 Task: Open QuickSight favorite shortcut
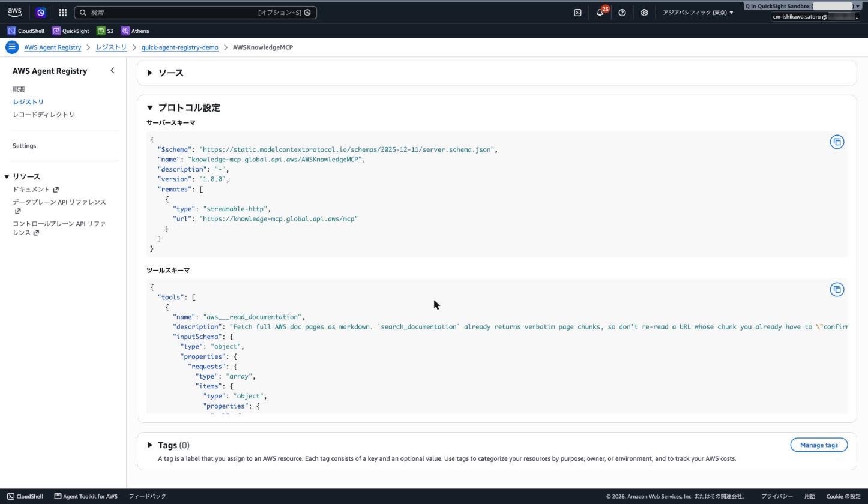[71, 31]
